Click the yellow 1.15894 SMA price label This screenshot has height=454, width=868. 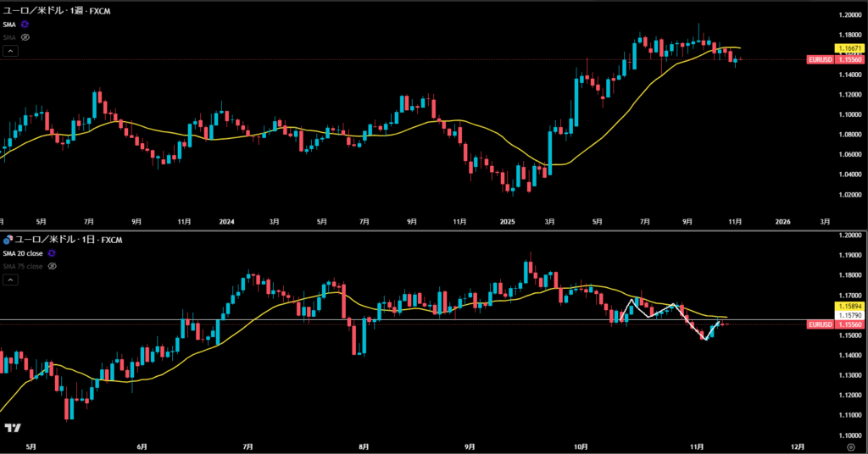[x=849, y=305]
